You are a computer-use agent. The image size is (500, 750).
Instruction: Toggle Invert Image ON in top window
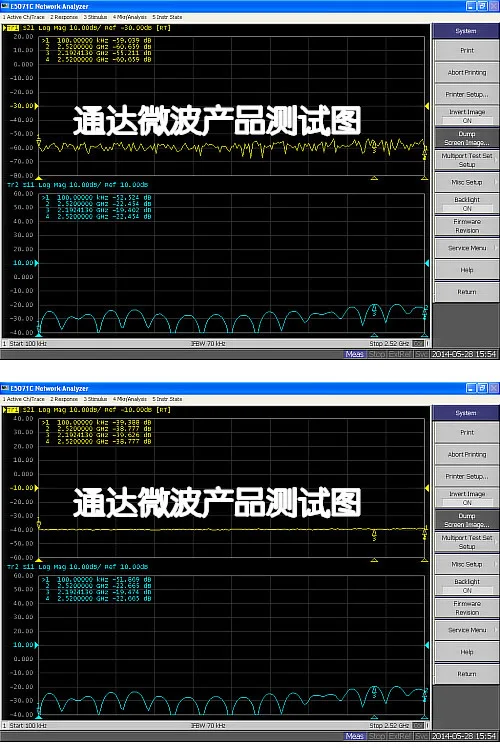pos(467,116)
